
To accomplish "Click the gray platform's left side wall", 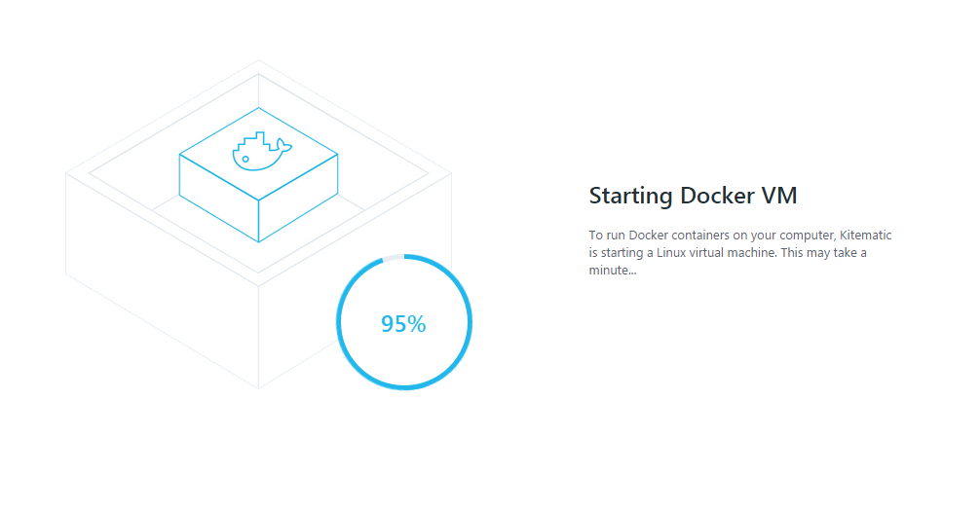I will [x=162, y=280].
